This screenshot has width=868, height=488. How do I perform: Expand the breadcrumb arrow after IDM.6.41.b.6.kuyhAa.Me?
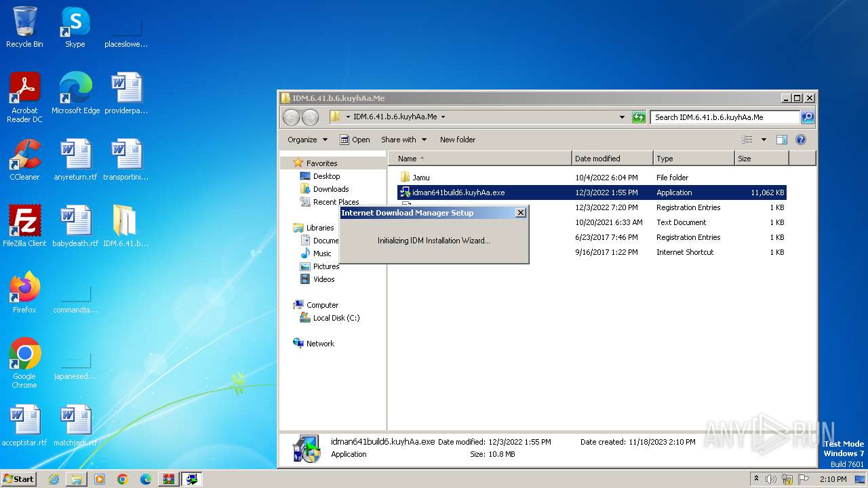tap(443, 117)
